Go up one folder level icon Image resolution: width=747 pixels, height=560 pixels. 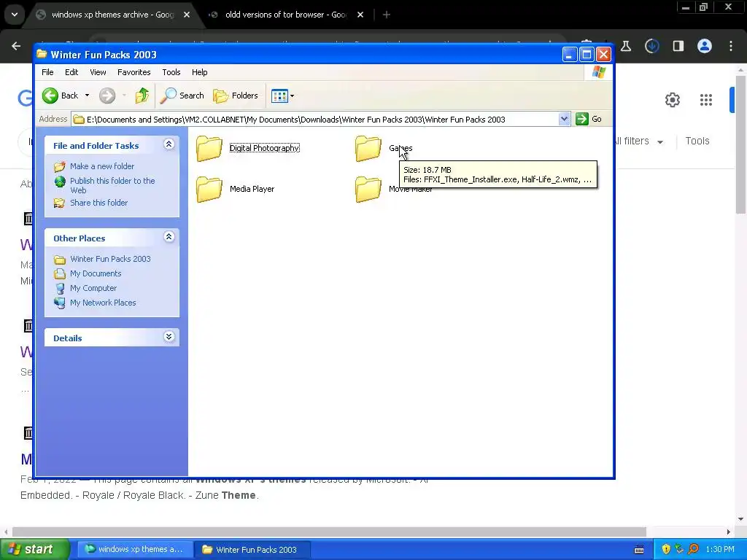point(142,96)
